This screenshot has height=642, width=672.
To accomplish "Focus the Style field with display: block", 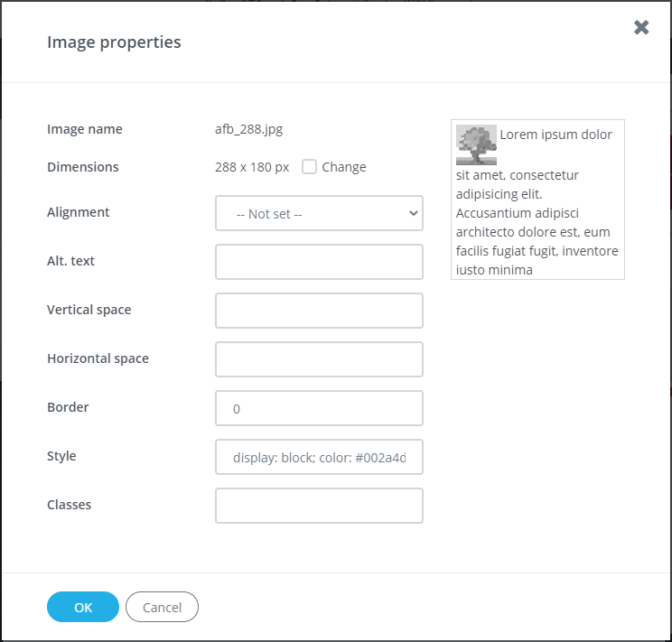I will pyautogui.click(x=319, y=457).
